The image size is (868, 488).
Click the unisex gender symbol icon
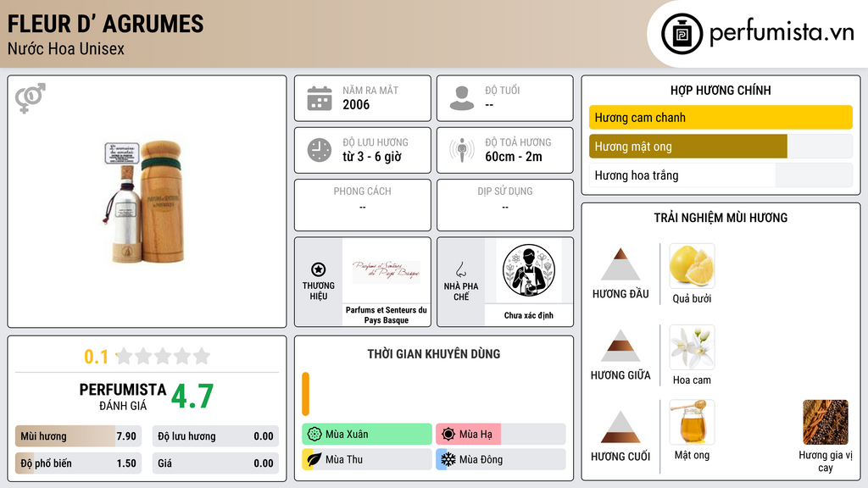point(31,98)
